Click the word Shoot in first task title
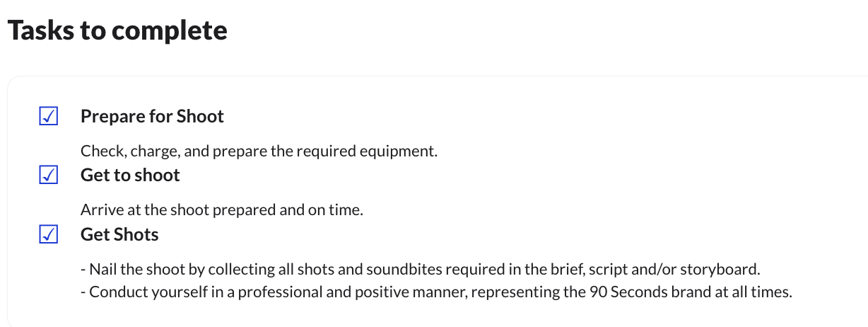 click(201, 117)
